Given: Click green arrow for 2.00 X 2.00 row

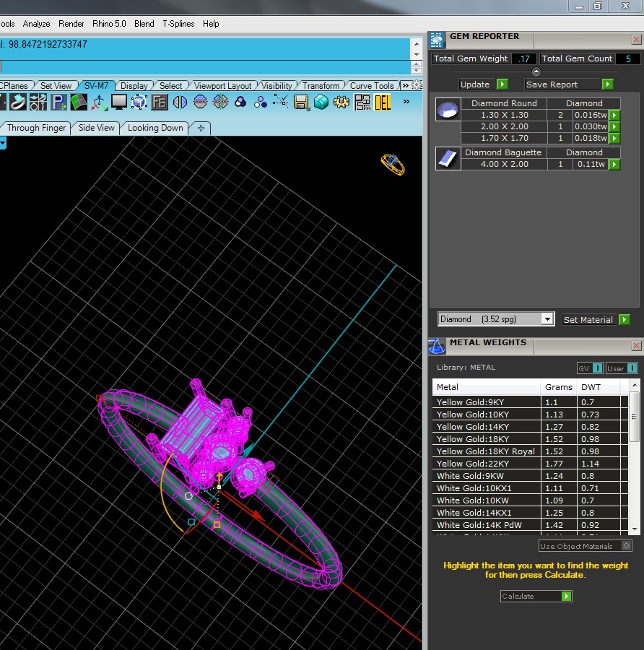Looking at the screenshot, I should pos(614,126).
